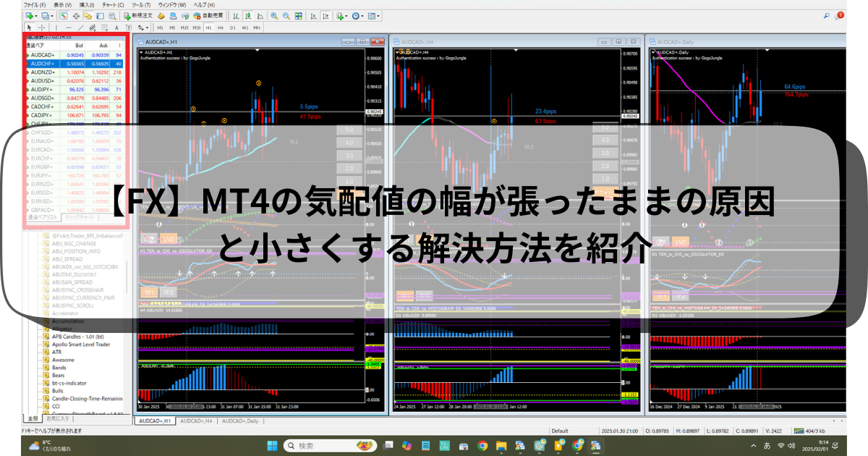Switch timeframe to H4
This screenshot has width=868, height=456.
click(x=221, y=28)
